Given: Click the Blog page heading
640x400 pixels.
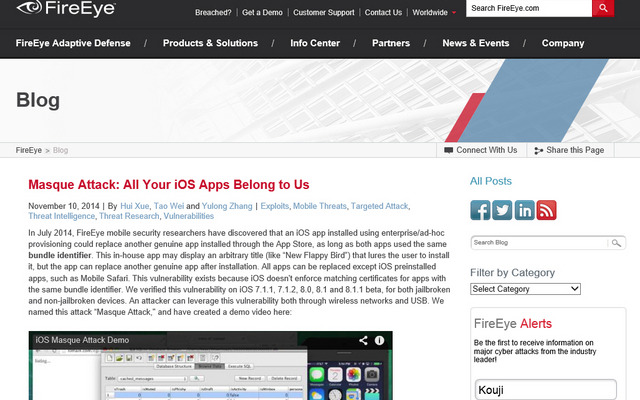Looking at the screenshot, I should point(38,100).
